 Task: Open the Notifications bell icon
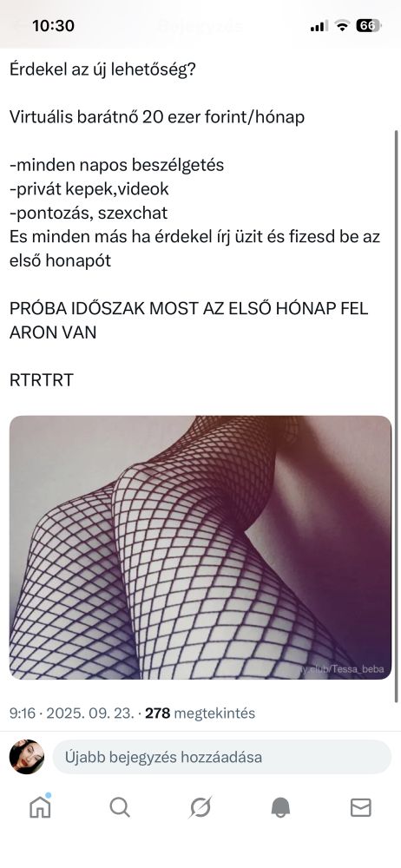click(281, 808)
